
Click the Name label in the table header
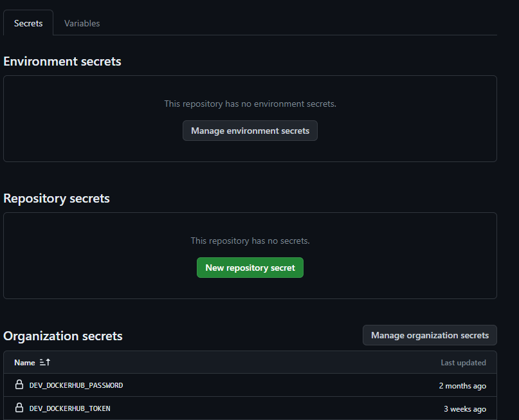[24, 363]
